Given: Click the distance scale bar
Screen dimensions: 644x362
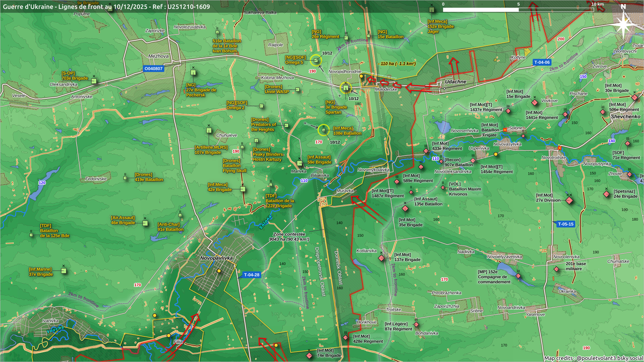Looking at the screenshot, I should (x=518, y=10).
